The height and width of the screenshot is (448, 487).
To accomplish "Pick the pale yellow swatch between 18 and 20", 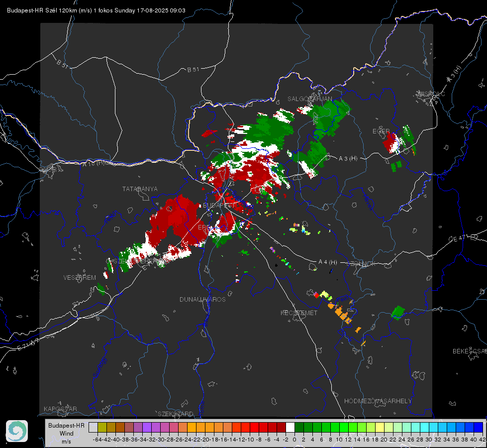I will [380, 427].
